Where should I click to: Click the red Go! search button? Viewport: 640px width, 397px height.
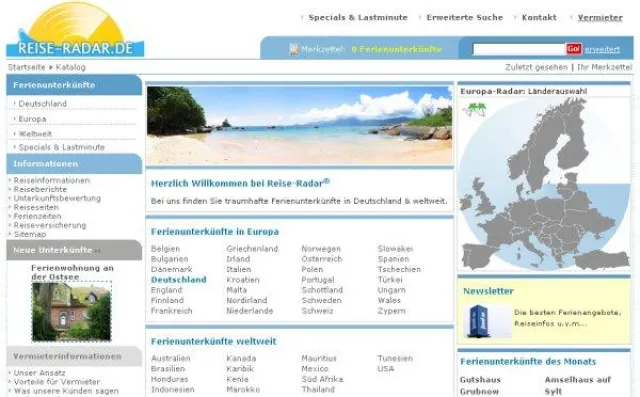coord(573,49)
